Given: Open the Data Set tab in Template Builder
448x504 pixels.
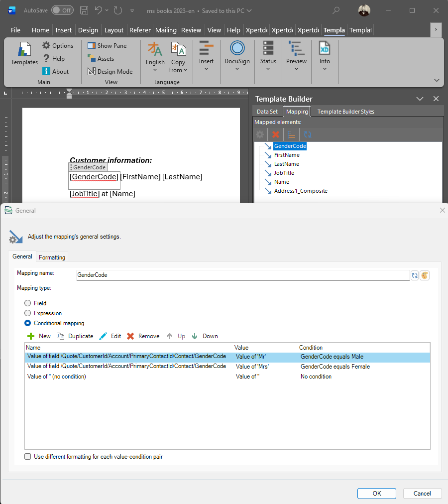Looking at the screenshot, I should tap(267, 112).
